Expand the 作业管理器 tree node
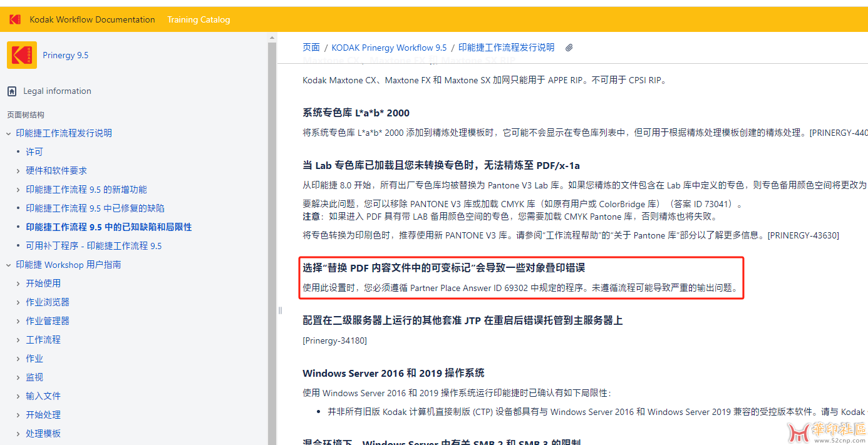Screen dimensions: 868x445 coord(18,321)
